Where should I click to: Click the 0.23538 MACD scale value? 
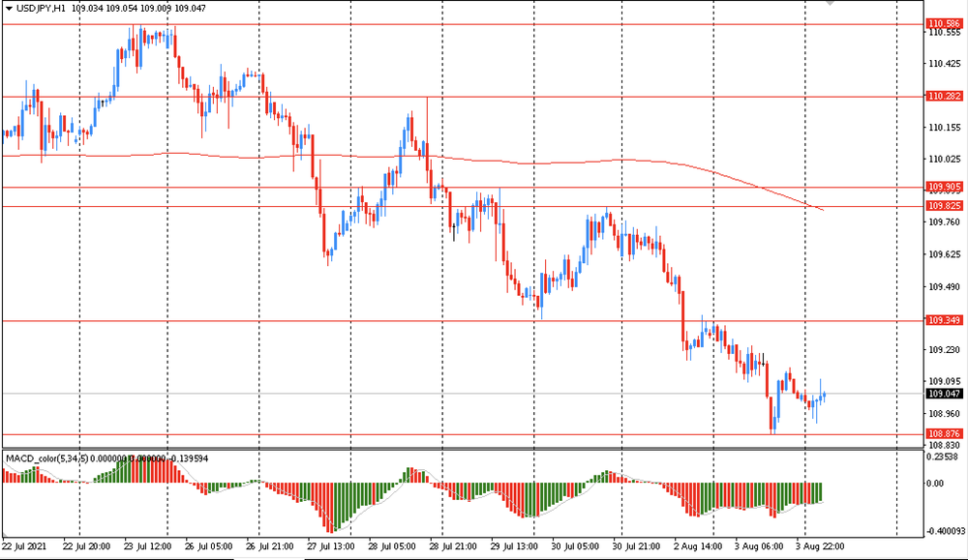click(942, 457)
